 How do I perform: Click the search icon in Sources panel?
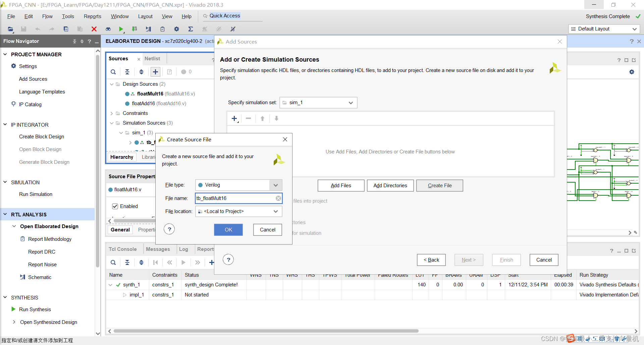113,72
